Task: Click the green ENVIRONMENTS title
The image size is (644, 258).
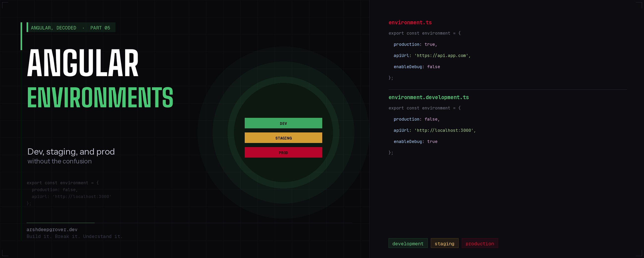Action: pyautogui.click(x=100, y=97)
